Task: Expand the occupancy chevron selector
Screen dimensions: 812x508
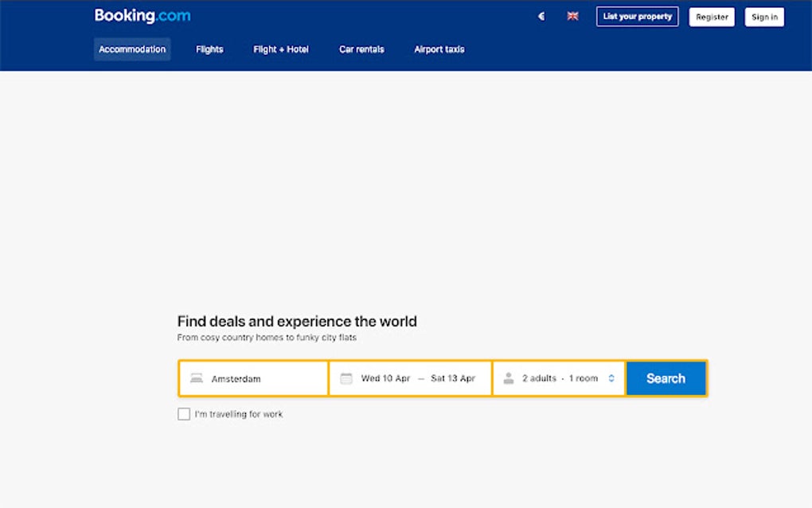Action: (611, 378)
